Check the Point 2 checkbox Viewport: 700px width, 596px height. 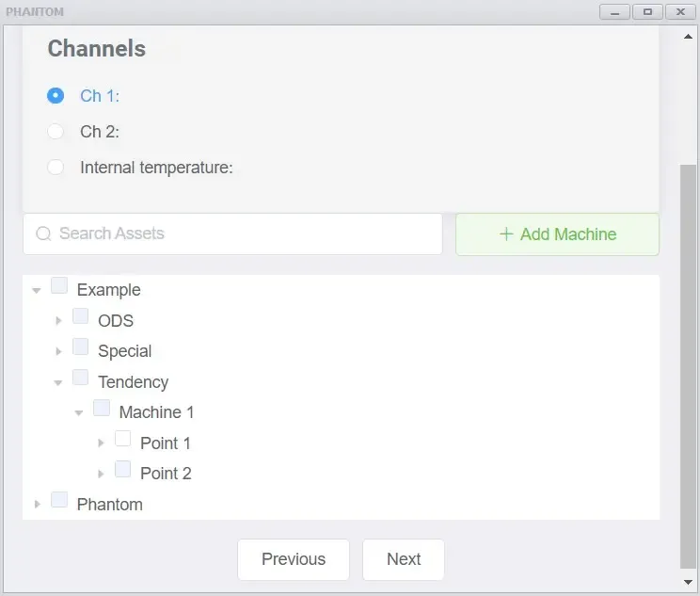pos(122,469)
